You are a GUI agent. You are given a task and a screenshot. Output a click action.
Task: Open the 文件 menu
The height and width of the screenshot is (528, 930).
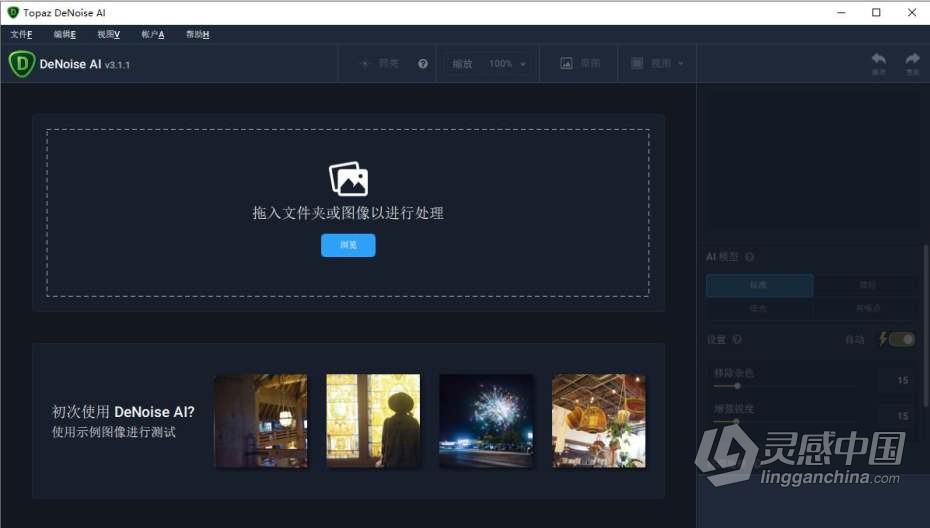pos(20,34)
